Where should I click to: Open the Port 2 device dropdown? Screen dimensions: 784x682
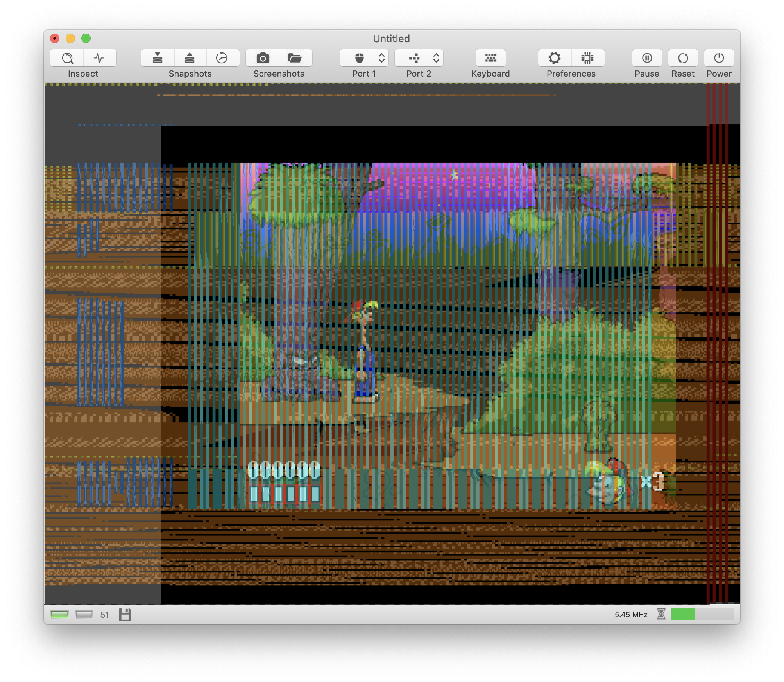click(x=419, y=58)
